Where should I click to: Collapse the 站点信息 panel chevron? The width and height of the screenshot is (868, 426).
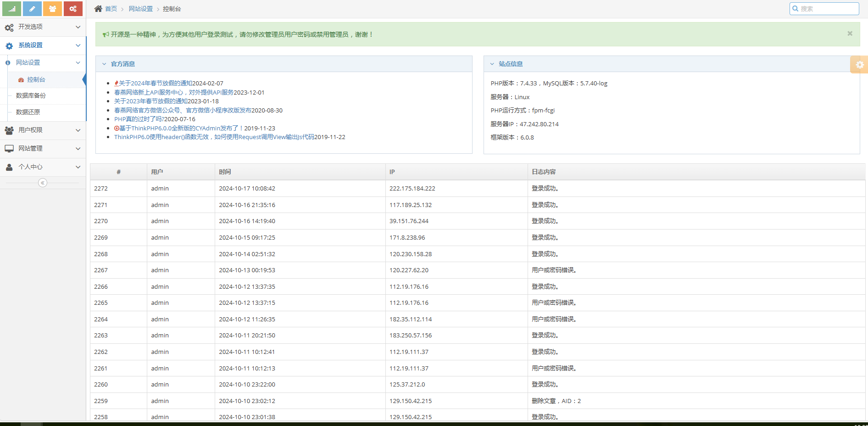492,64
